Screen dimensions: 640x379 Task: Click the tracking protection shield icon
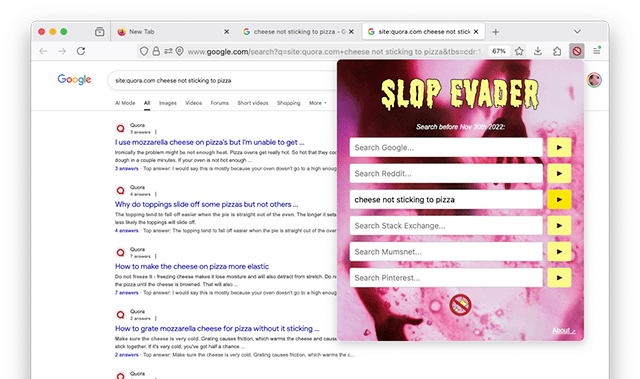pyautogui.click(x=144, y=51)
